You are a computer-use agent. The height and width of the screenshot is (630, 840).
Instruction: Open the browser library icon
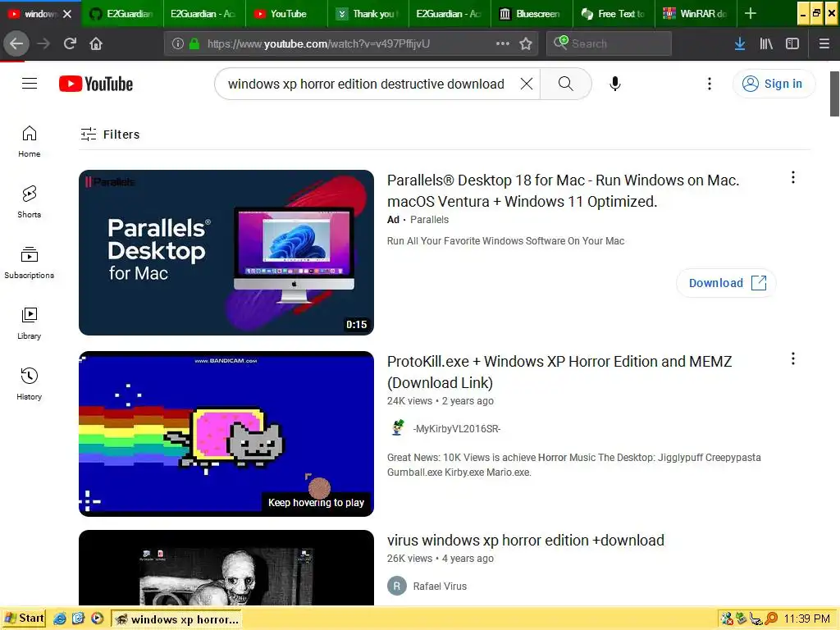766,43
